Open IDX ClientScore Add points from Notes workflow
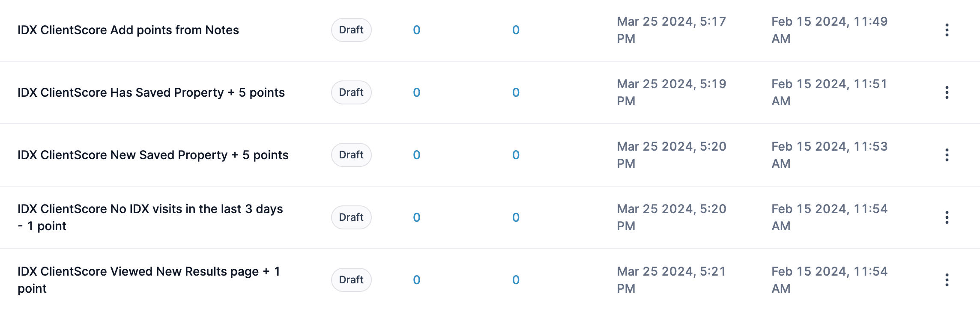 coord(128,30)
